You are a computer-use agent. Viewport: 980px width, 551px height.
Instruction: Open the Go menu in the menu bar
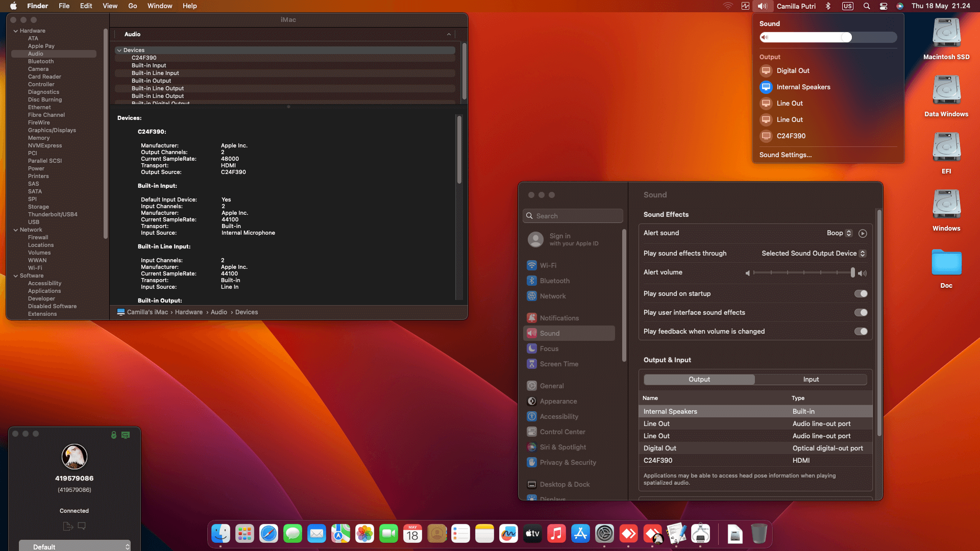[133, 6]
